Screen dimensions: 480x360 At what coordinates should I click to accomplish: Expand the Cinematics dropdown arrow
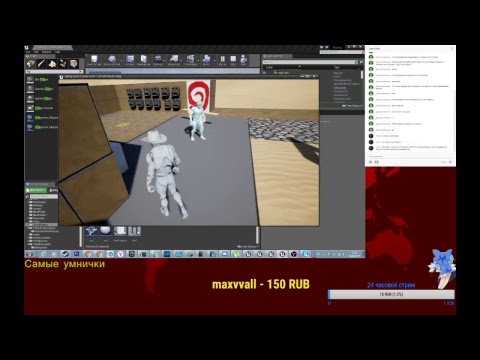[x=199, y=61]
